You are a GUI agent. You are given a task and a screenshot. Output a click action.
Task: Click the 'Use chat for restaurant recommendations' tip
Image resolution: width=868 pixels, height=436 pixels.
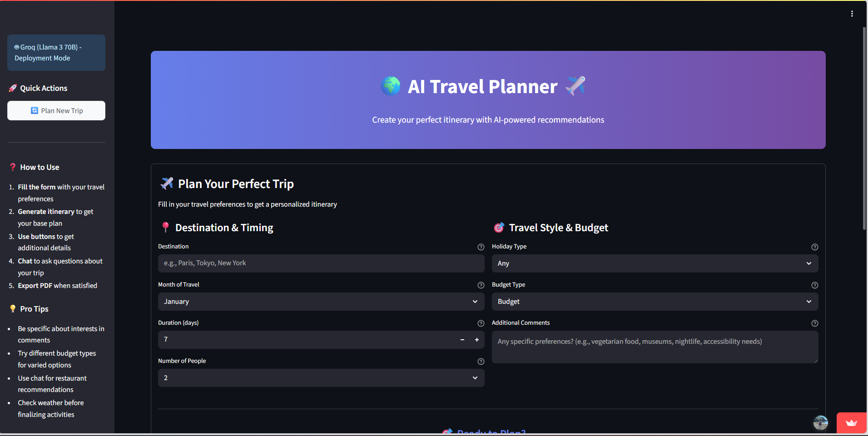coord(52,384)
